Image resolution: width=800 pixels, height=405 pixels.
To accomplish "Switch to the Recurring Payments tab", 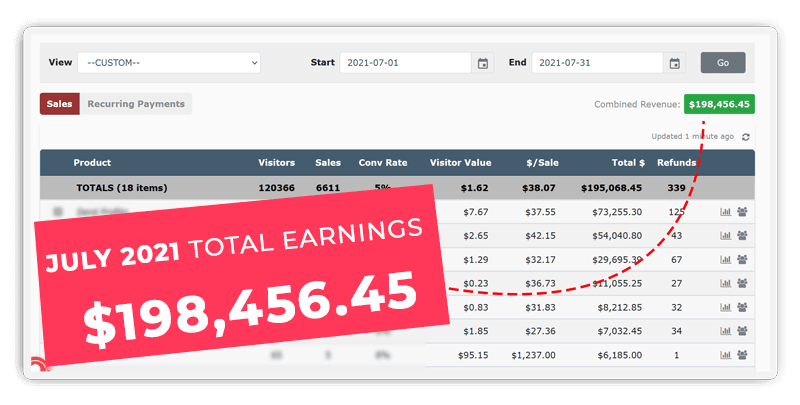I will pyautogui.click(x=136, y=104).
